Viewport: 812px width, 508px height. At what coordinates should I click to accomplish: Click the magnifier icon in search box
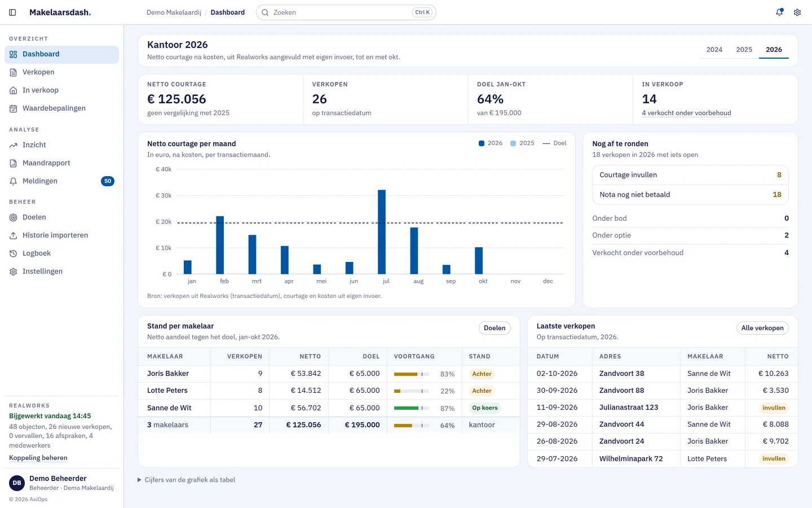point(265,12)
